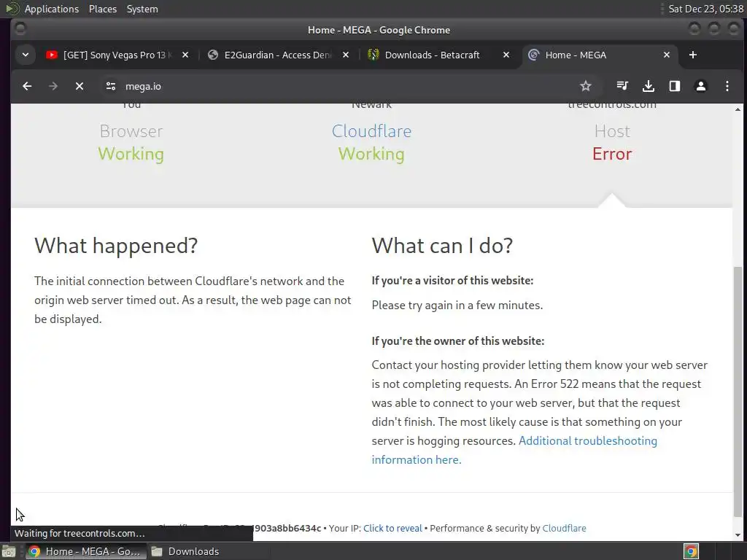The height and width of the screenshot is (560, 747).
Task: Click the scrollbar up arrow
Action: [738, 109]
